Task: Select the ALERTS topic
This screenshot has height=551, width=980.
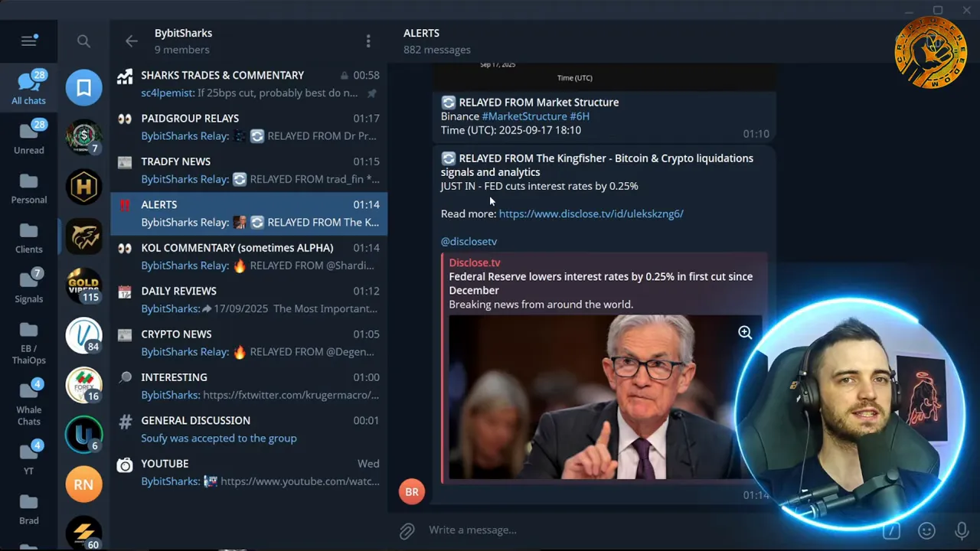Action: [249, 214]
